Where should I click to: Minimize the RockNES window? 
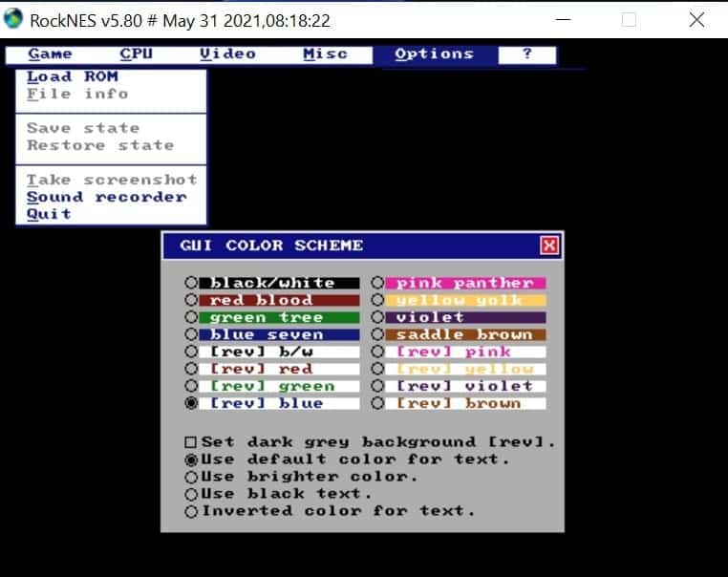click(563, 20)
